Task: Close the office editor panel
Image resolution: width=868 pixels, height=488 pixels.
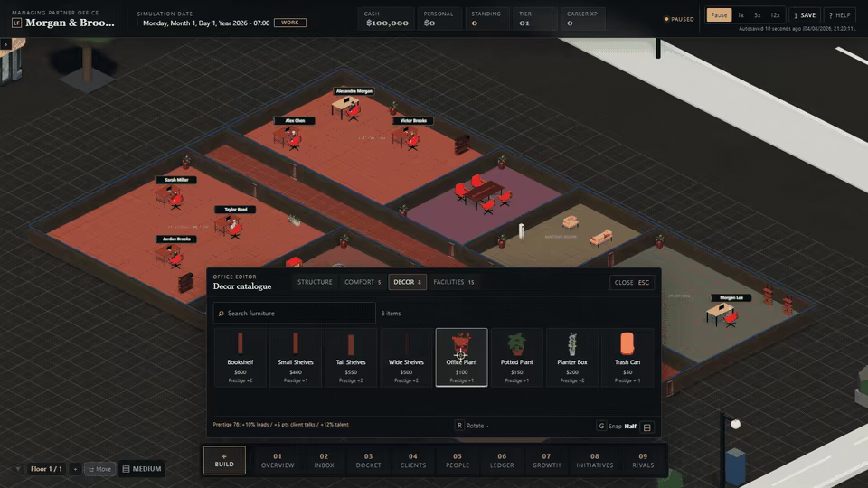Action: pyautogui.click(x=632, y=282)
